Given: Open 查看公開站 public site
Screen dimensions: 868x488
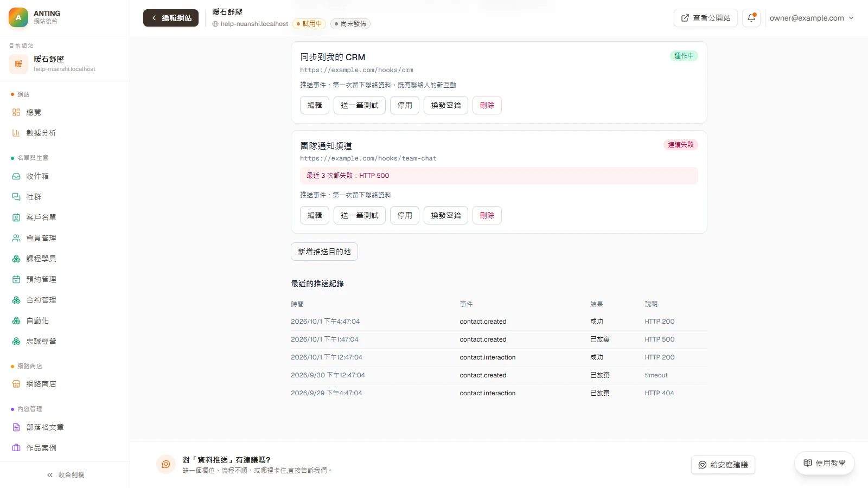Looking at the screenshot, I should 706,18.
